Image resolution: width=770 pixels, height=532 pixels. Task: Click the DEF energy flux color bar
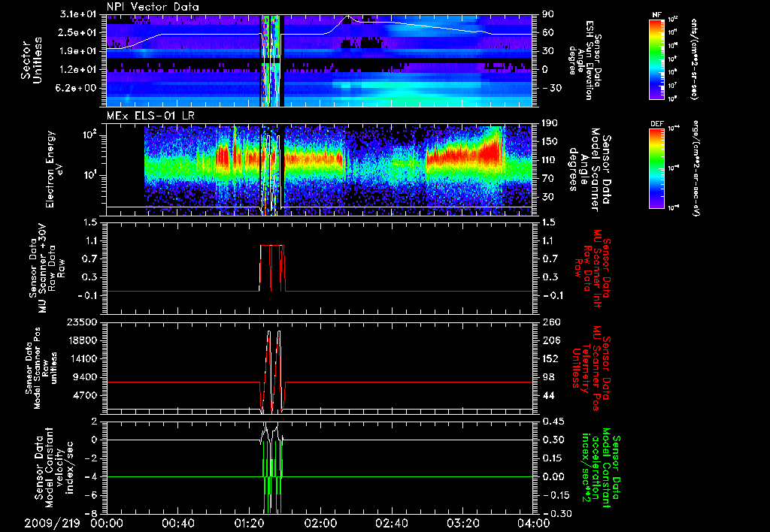pos(656,168)
